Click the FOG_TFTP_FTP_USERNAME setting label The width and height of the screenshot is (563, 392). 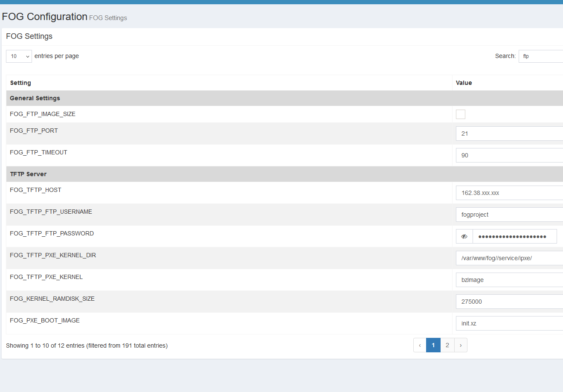point(51,212)
